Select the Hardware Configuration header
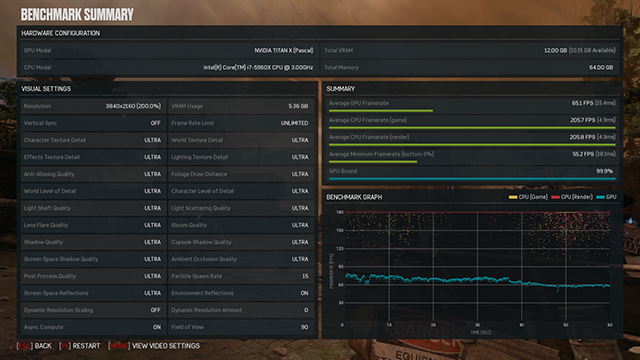640x360 pixels. point(60,33)
